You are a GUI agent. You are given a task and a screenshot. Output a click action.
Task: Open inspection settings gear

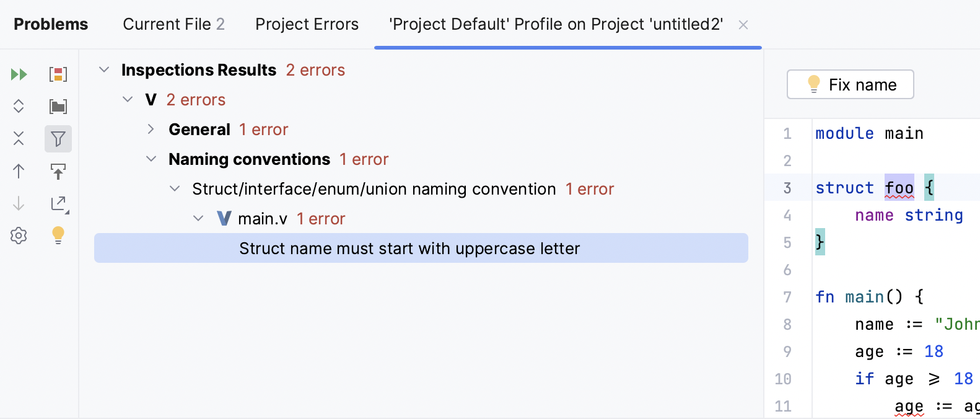click(19, 236)
